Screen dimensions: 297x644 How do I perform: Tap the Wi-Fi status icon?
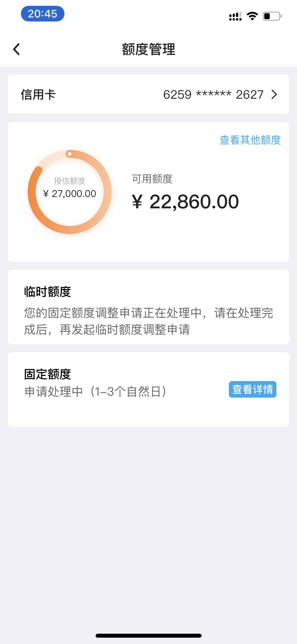point(252,16)
